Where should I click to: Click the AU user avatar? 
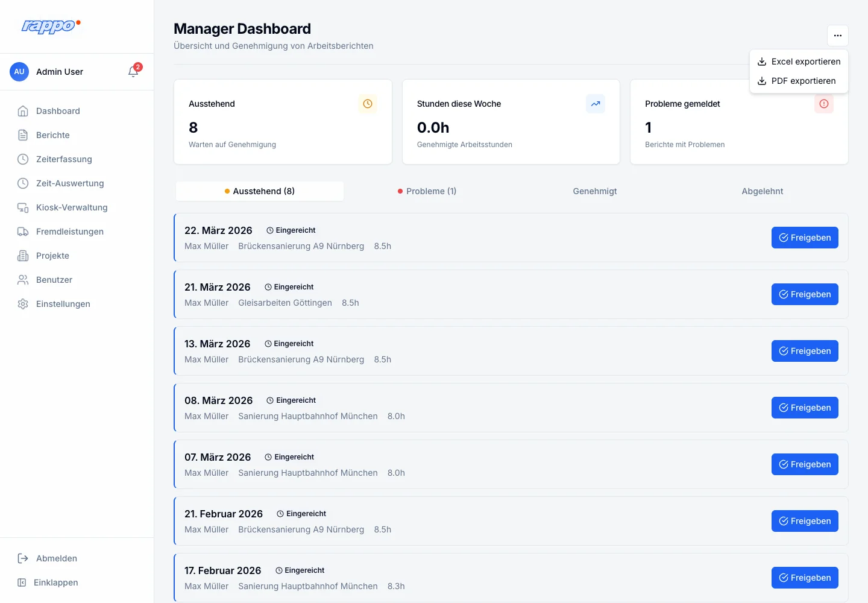19,72
